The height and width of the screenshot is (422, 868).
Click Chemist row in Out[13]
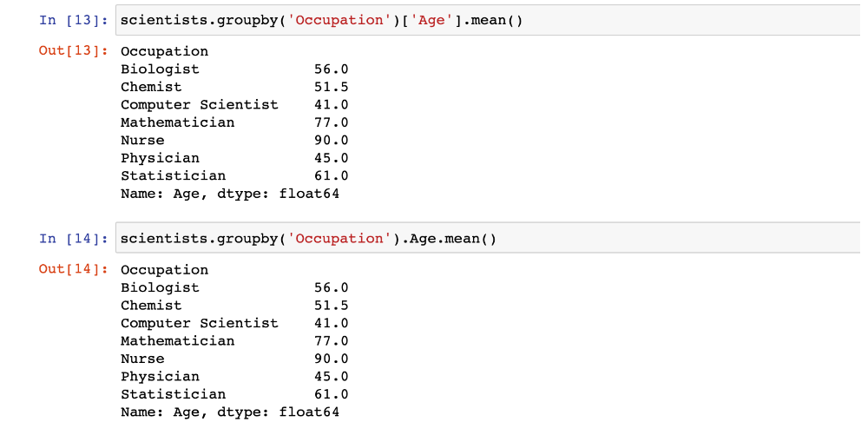click(x=234, y=87)
